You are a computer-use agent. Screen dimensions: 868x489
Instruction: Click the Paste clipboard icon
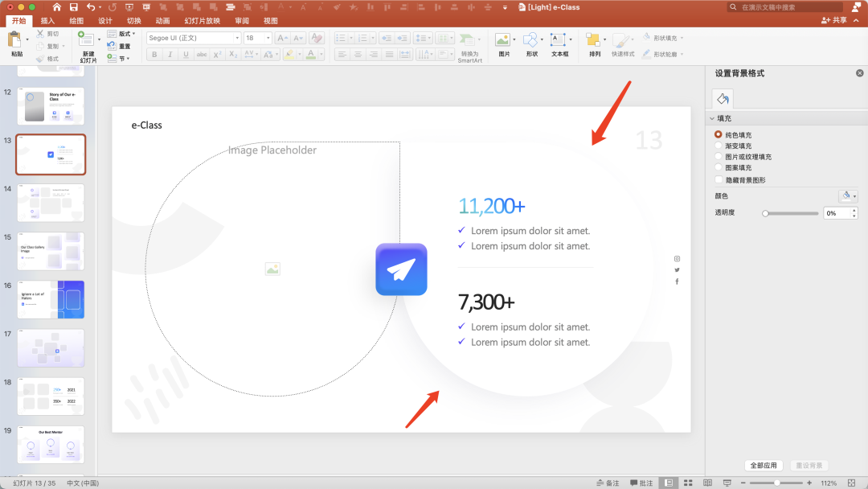coord(14,40)
